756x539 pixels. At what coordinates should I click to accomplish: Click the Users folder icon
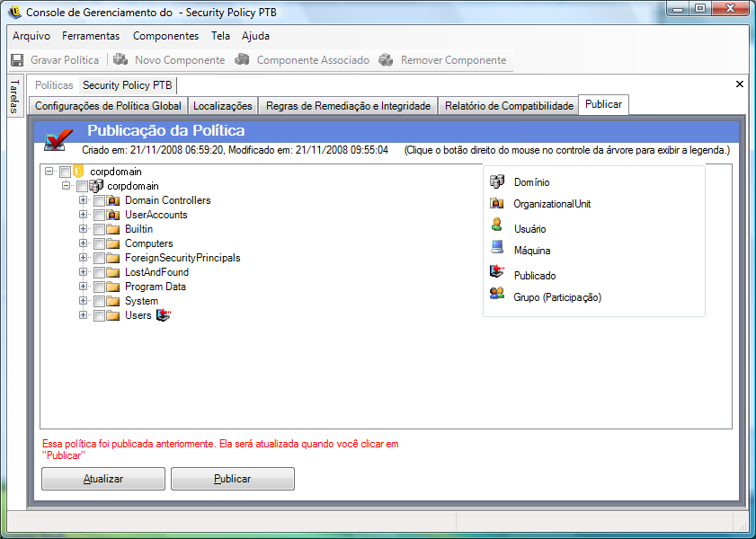[x=113, y=315]
